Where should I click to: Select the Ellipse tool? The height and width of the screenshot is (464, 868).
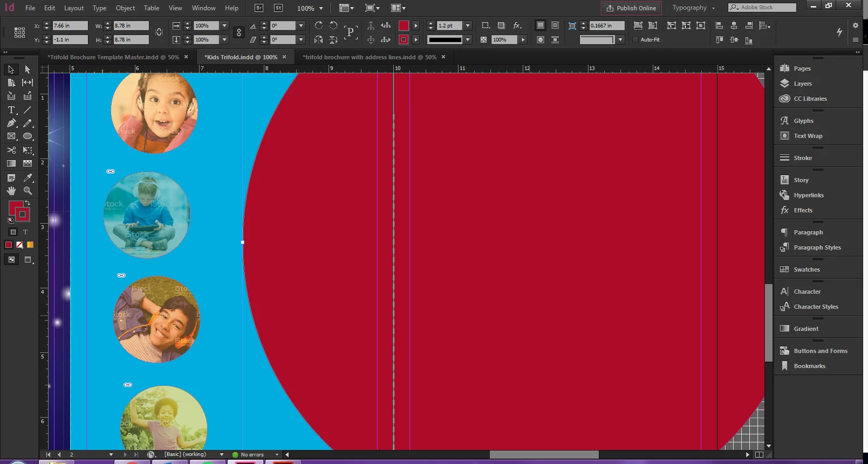point(28,136)
